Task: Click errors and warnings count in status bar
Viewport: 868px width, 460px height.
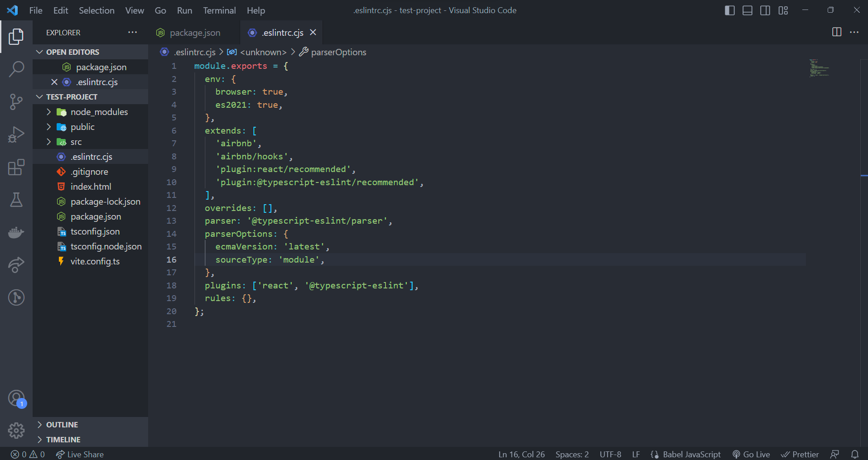Action: tap(28, 454)
